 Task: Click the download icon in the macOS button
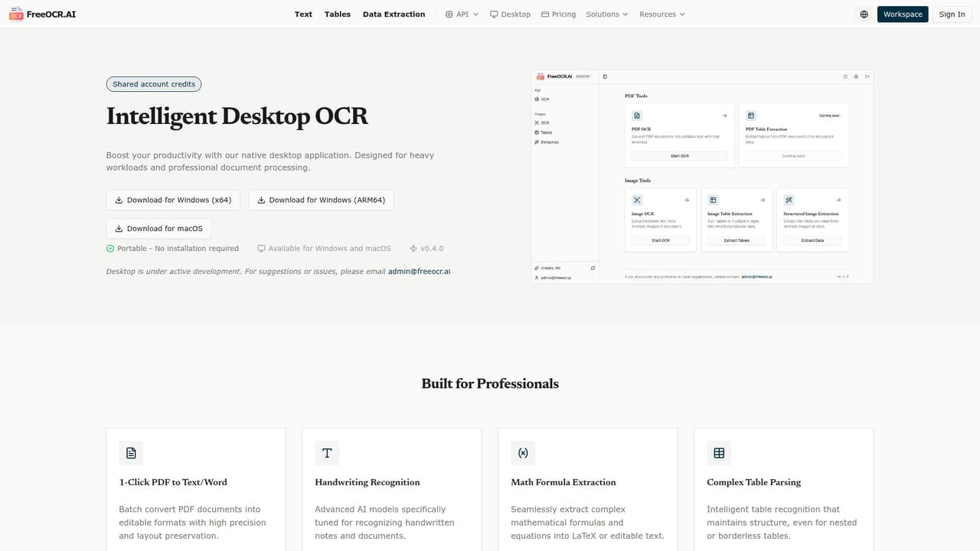(x=119, y=228)
